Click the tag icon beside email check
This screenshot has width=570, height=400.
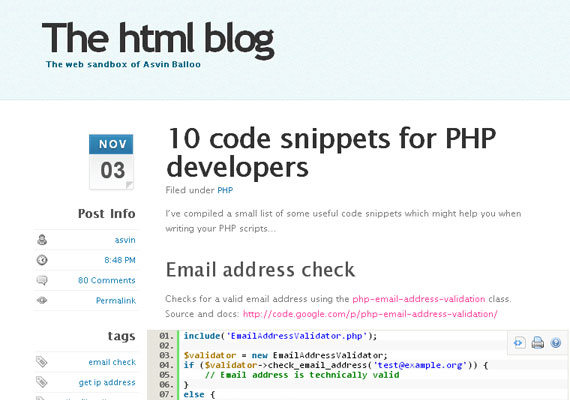pyautogui.click(x=41, y=362)
